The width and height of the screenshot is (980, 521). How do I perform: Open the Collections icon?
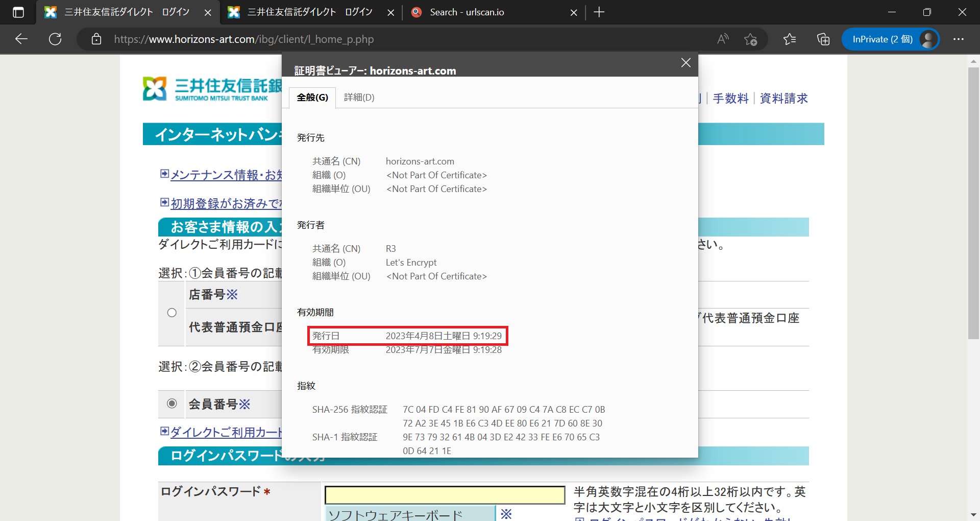pos(823,39)
